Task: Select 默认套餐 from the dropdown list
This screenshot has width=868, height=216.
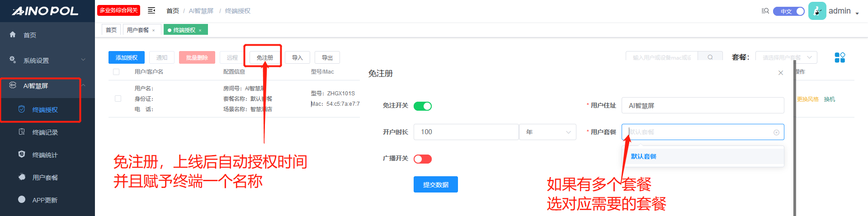Action: coord(644,156)
